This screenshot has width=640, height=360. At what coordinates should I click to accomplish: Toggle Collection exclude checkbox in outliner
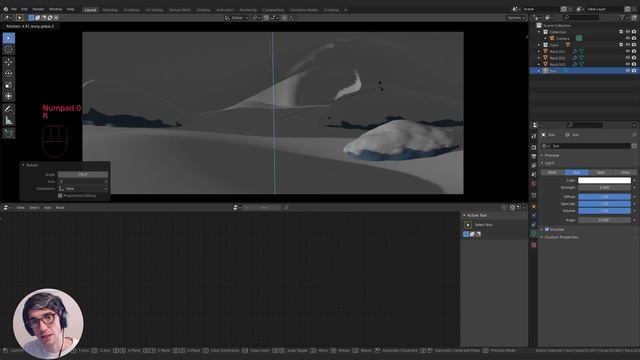pos(621,32)
